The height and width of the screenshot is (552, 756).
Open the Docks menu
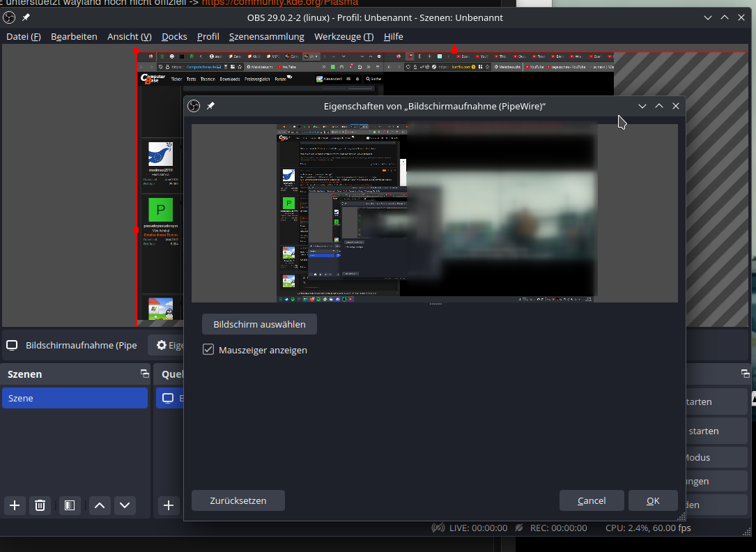(x=174, y=37)
